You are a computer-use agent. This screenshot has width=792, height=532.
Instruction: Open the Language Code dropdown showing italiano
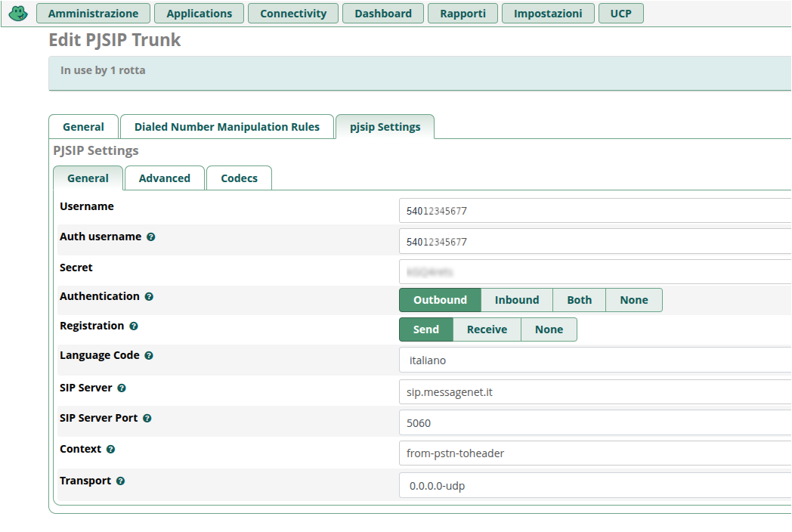595,360
